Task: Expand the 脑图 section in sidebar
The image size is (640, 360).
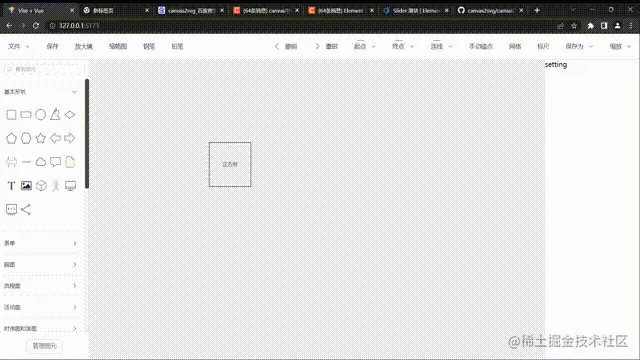Action: point(40,264)
